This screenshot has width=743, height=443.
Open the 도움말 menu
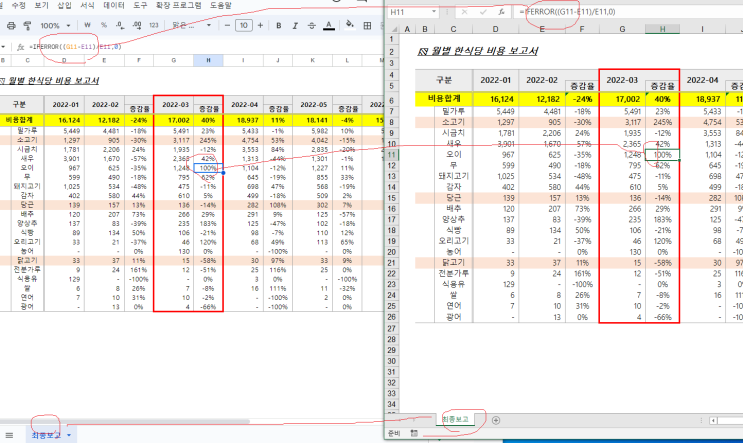pyautogui.click(x=221, y=5)
